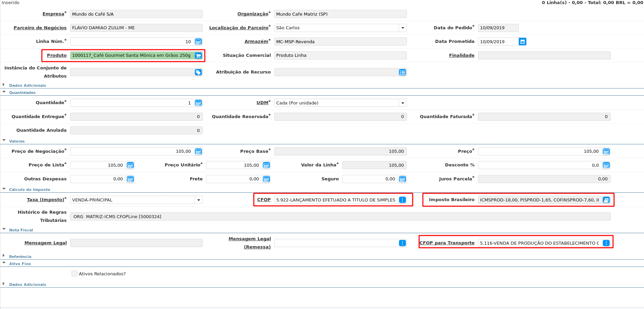The image size is (644, 309).
Task: Open the Atribuição de Recurso list icon
Action: (x=402, y=72)
